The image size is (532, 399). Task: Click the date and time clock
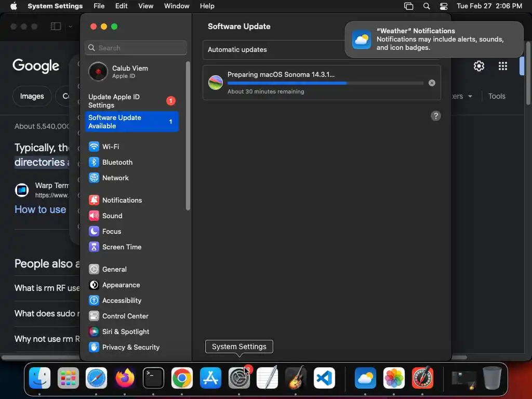pyautogui.click(x=489, y=6)
